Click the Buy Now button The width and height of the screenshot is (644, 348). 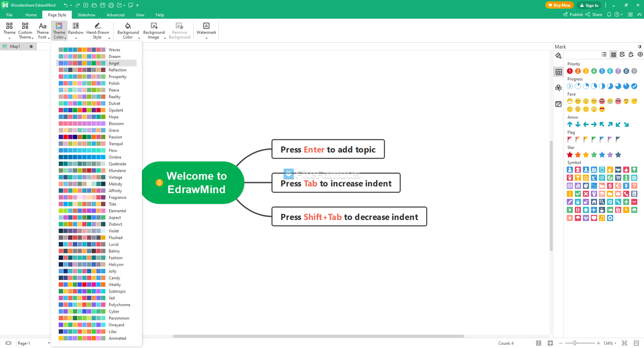pyautogui.click(x=559, y=5)
